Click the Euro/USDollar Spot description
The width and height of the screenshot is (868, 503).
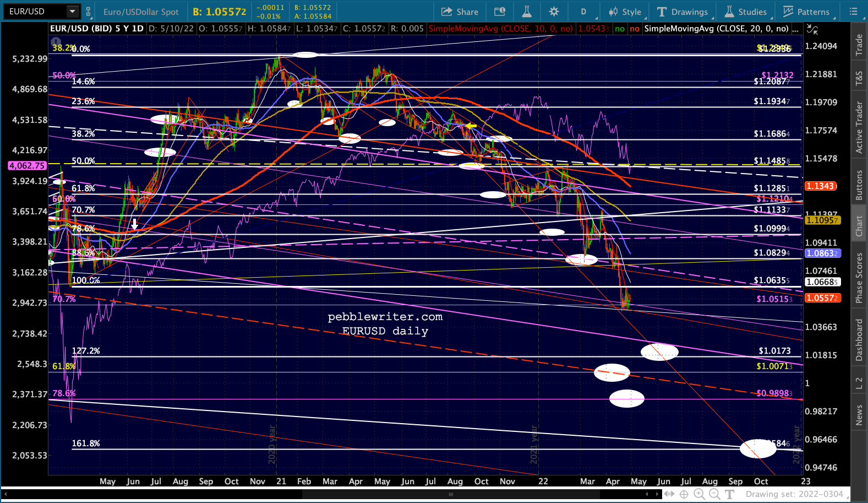click(141, 12)
